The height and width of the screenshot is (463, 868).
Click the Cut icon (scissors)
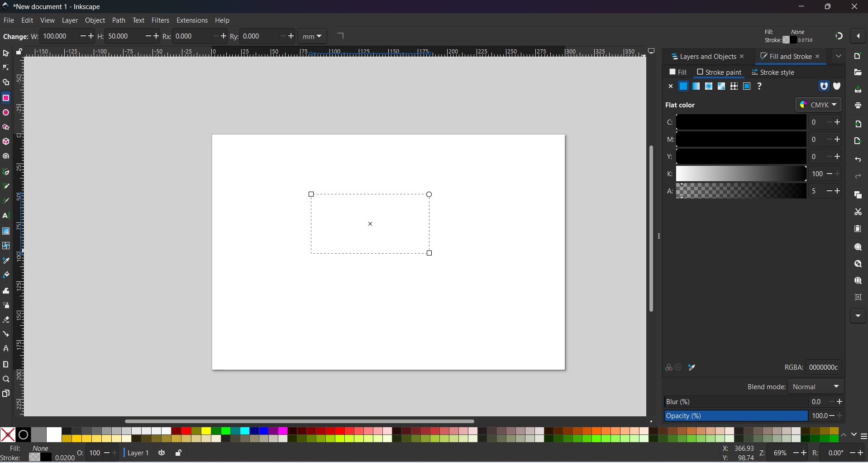(x=858, y=212)
